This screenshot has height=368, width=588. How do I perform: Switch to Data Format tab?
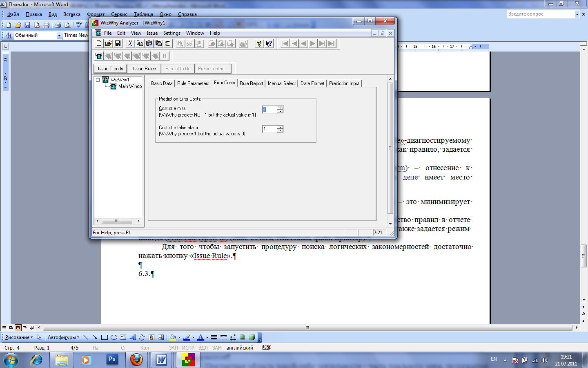click(x=312, y=83)
